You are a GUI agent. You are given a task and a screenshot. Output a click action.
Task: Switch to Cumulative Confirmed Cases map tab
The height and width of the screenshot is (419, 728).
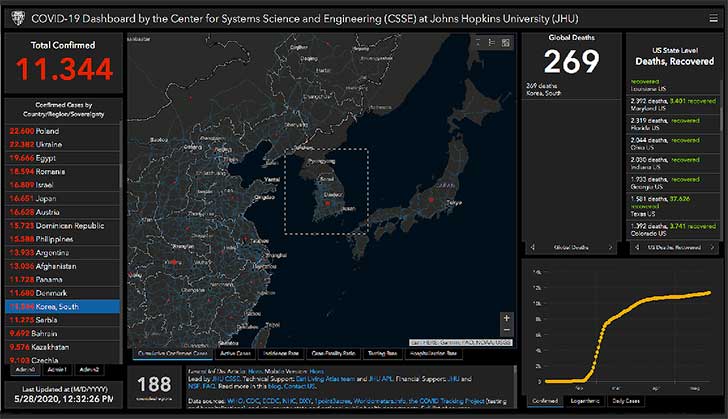click(173, 354)
